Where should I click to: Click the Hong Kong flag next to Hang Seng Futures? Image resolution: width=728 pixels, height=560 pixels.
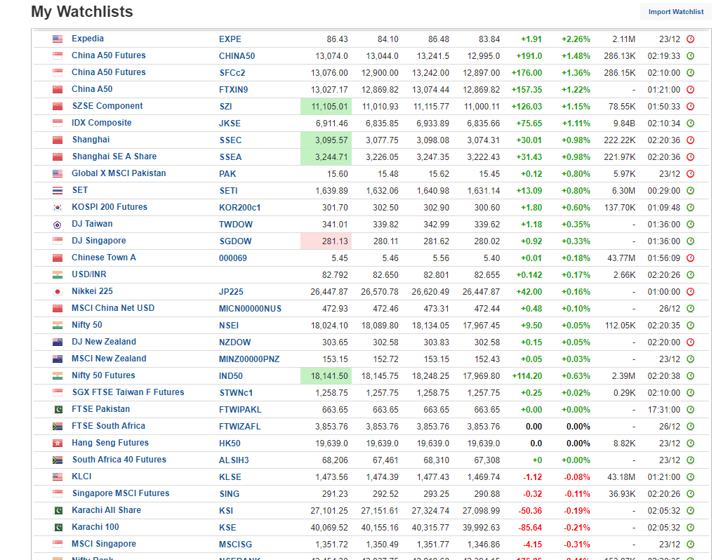58,443
